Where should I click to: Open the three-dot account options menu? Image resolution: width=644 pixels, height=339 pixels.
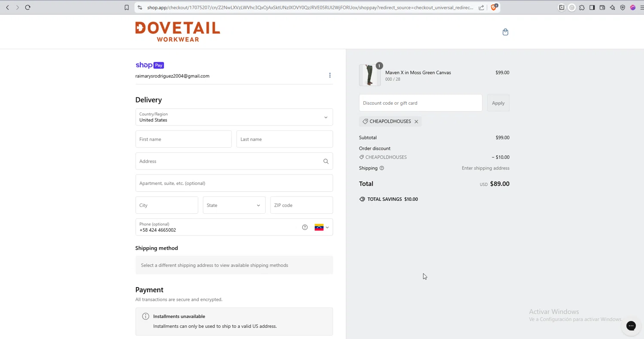330,76
